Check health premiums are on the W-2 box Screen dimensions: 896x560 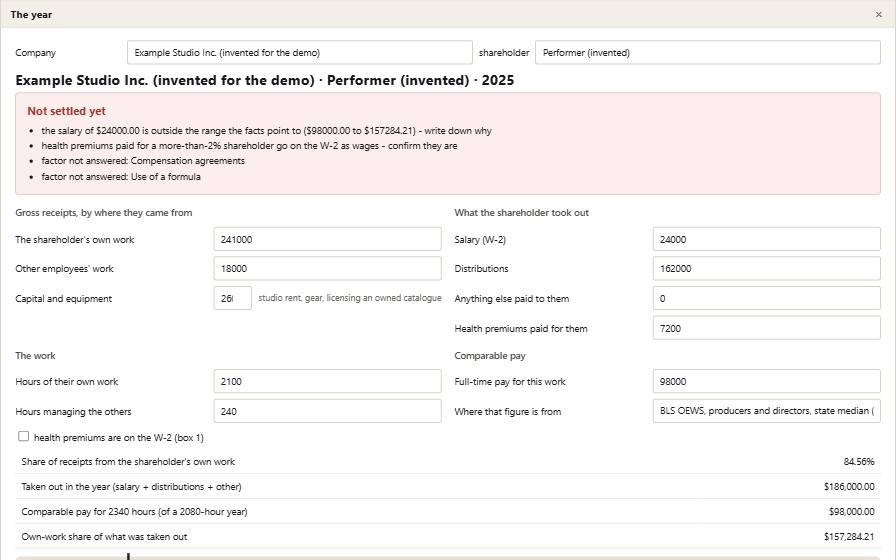tap(23, 437)
